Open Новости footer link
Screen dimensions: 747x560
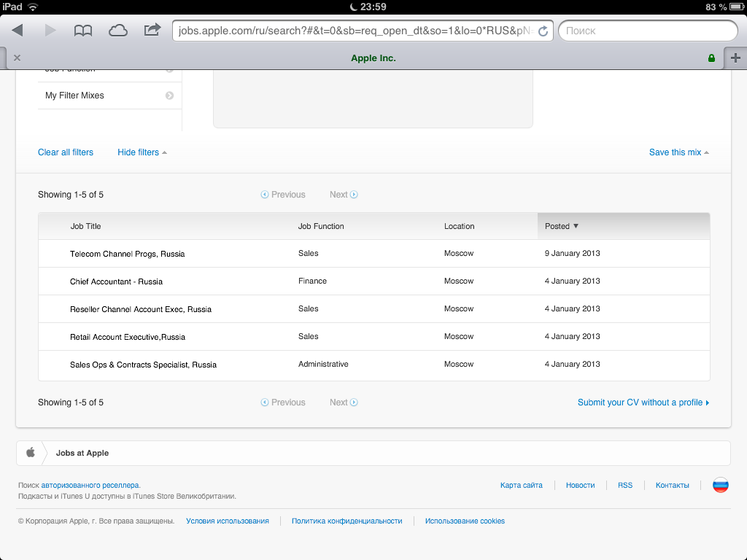[x=580, y=485]
